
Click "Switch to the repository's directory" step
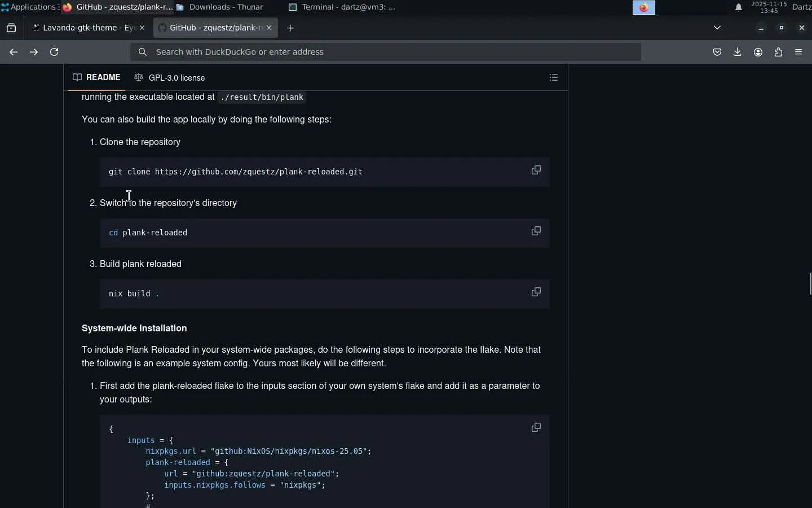168,203
